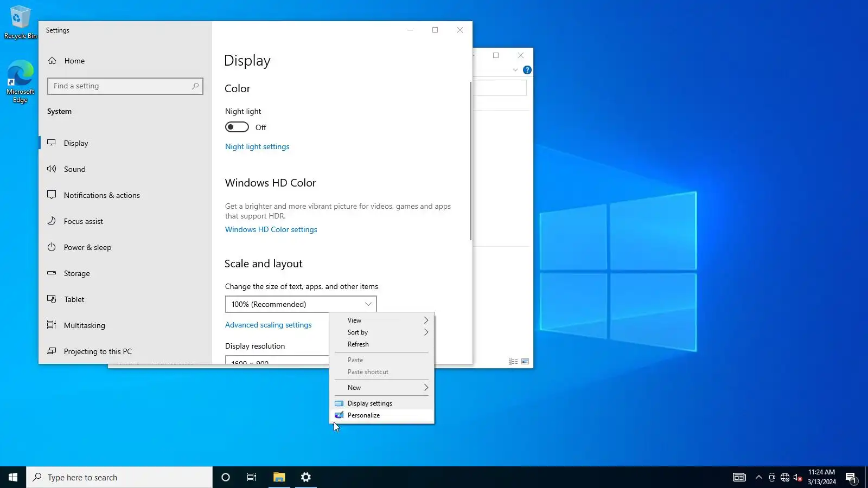This screenshot has width=868, height=488.
Task: Open News and interests on taskbar
Action: 739,477
